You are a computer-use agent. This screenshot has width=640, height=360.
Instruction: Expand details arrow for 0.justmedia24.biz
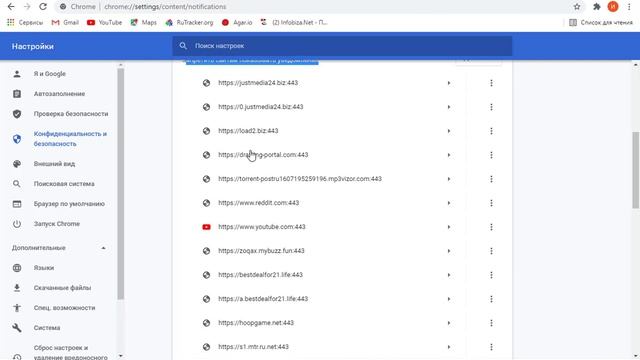(x=449, y=107)
